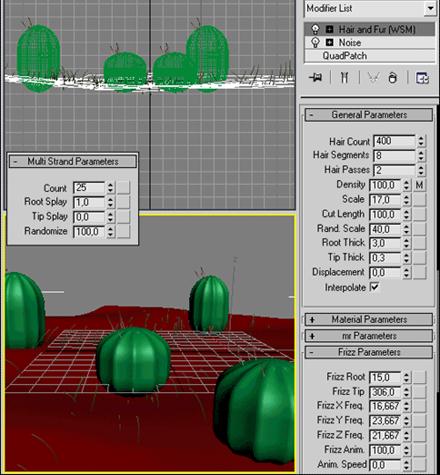Remove modifier from the stack icon

[393, 78]
